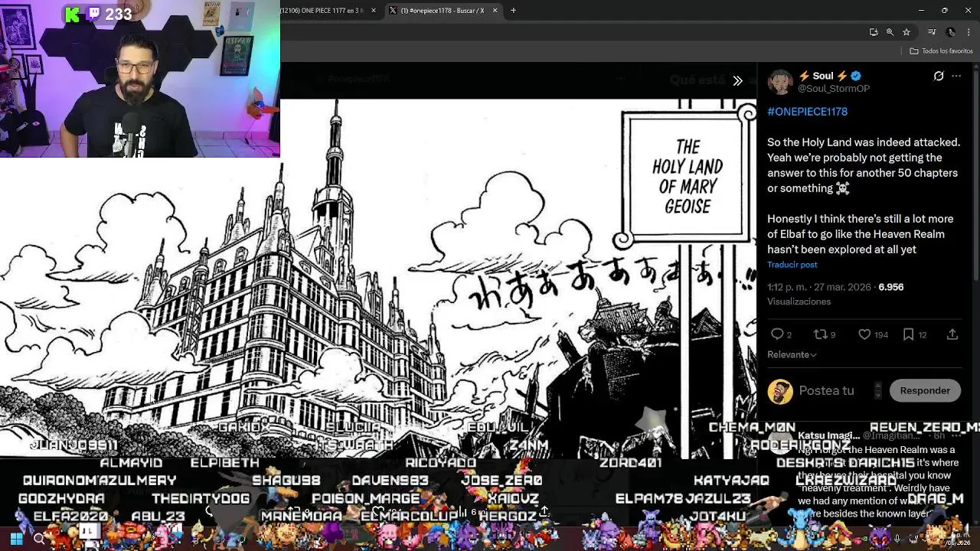
Task: Open browser three-dot menu
Action: 969,32
